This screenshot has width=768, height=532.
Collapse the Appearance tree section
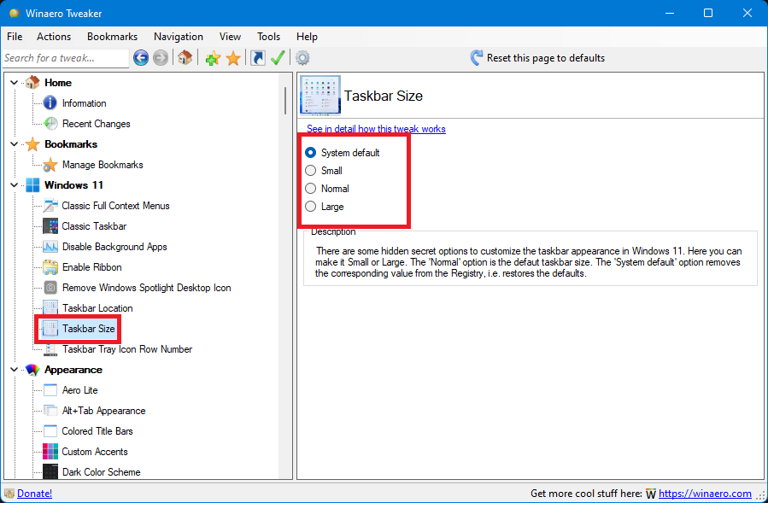point(15,370)
